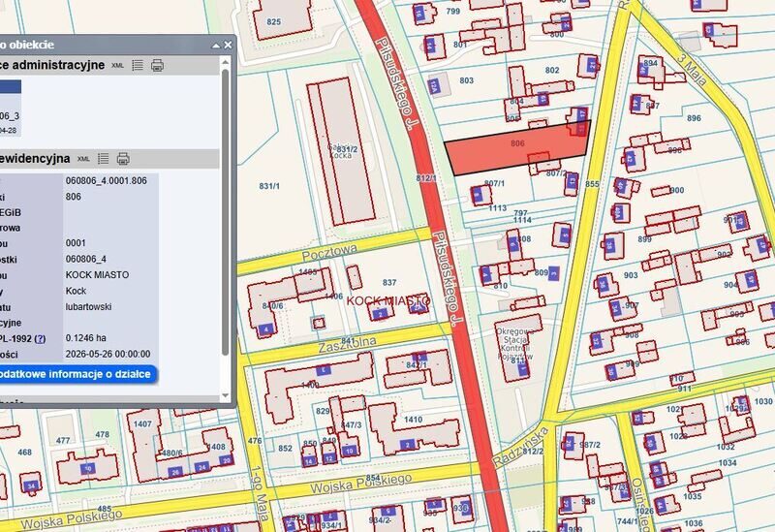Click parcel 807/1 below the selection
Screen dimensions: 775x532
495,183
